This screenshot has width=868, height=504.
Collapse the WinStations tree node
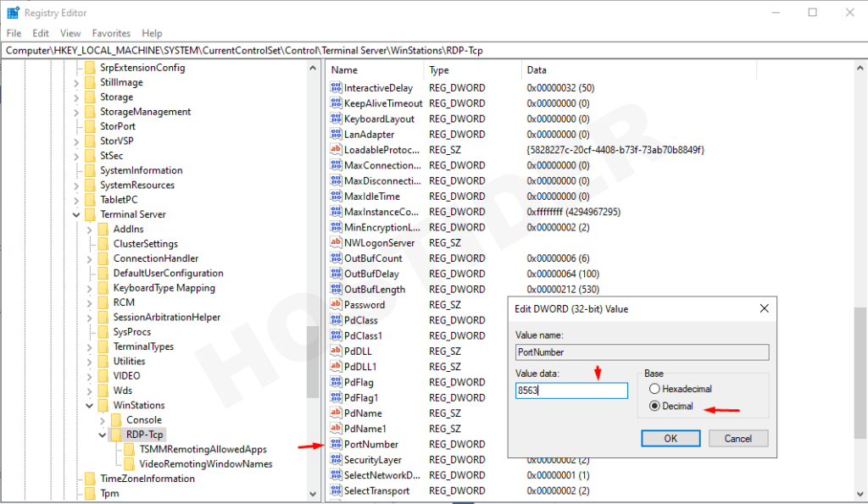pos(90,406)
